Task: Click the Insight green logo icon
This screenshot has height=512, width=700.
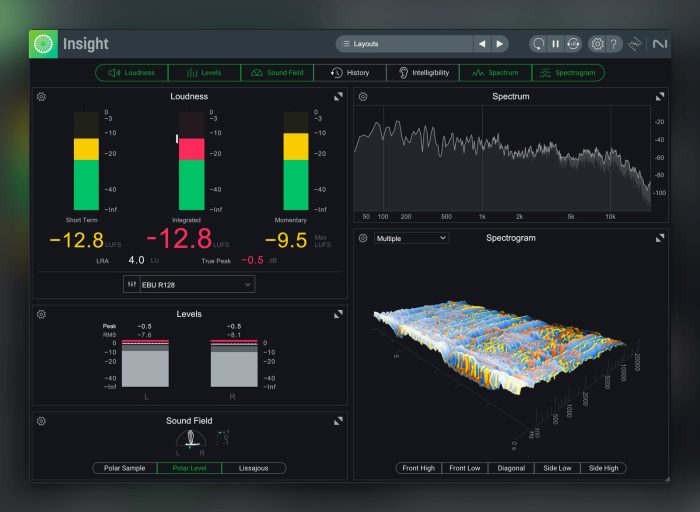Action: tap(43, 44)
